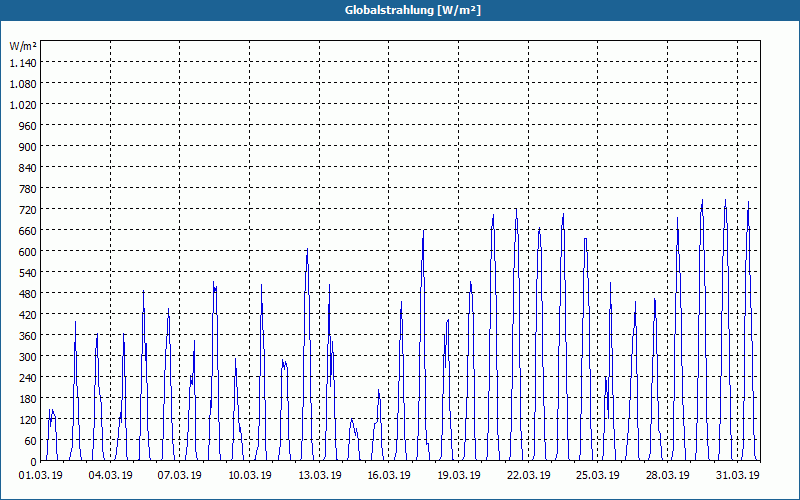Click the W/m² axis unit label
This screenshot has height=500, width=800.
pyautogui.click(x=23, y=46)
